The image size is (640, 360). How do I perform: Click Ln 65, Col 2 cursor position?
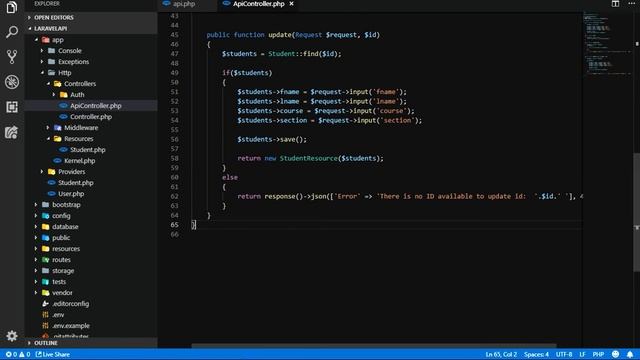pyautogui.click(x=501, y=354)
